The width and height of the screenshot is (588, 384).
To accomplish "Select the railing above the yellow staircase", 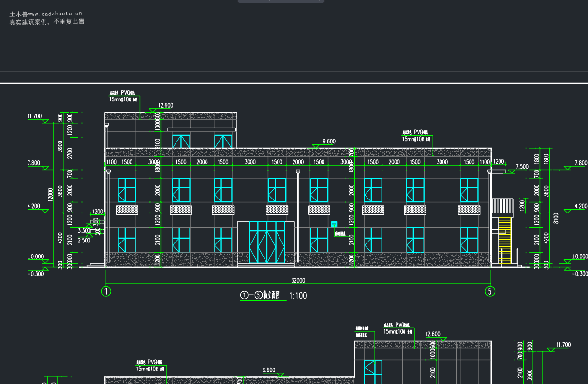I will click(502, 206).
